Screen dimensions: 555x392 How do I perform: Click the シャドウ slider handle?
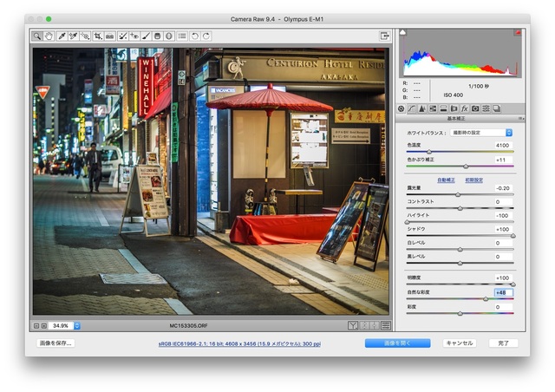coord(513,236)
